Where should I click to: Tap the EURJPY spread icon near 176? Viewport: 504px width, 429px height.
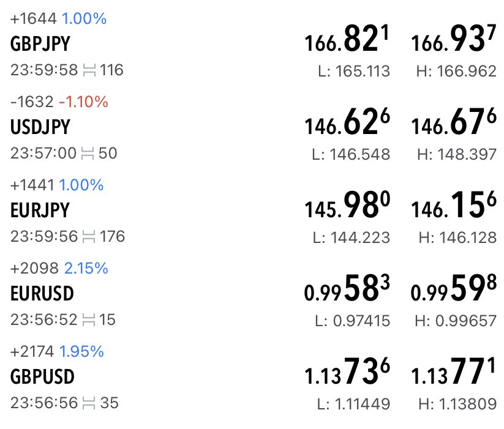tap(89, 237)
